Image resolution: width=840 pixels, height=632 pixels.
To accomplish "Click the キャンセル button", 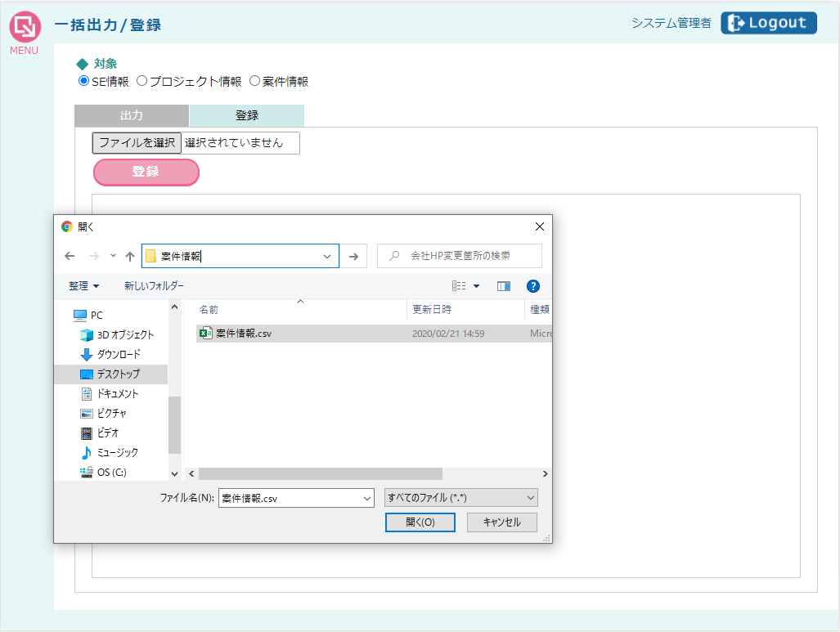I will point(501,522).
